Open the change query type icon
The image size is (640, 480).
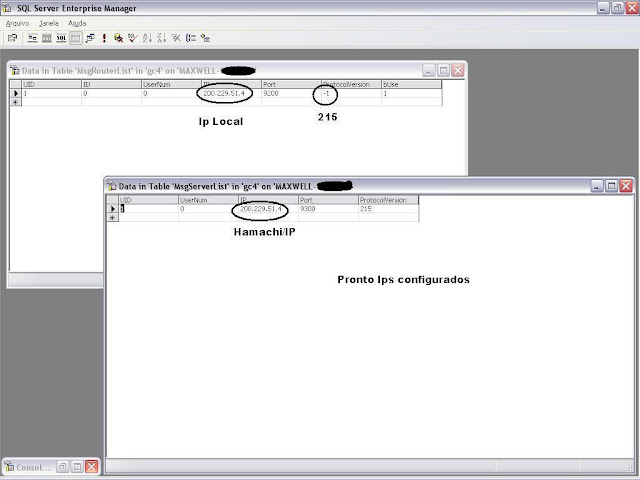[90, 38]
